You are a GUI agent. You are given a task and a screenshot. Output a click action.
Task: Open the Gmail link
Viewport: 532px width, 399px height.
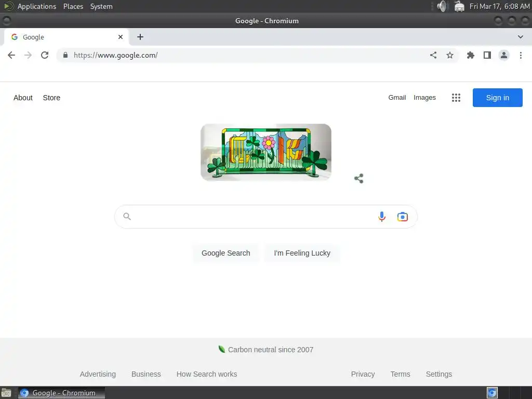[397, 98]
